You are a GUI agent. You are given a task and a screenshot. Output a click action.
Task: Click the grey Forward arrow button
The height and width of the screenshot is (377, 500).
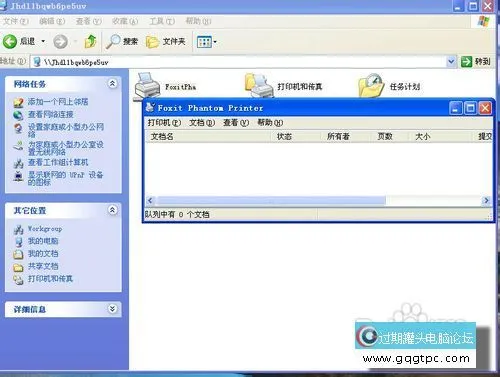[60, 42]
